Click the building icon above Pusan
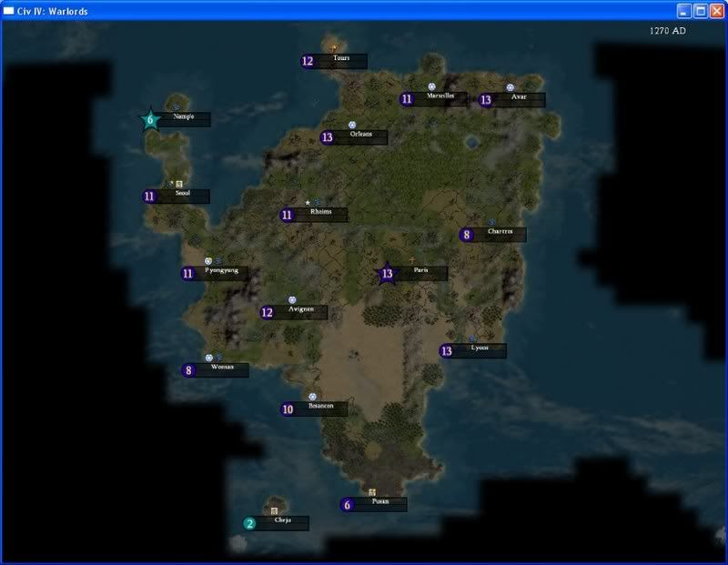 (x=372, y=492)
